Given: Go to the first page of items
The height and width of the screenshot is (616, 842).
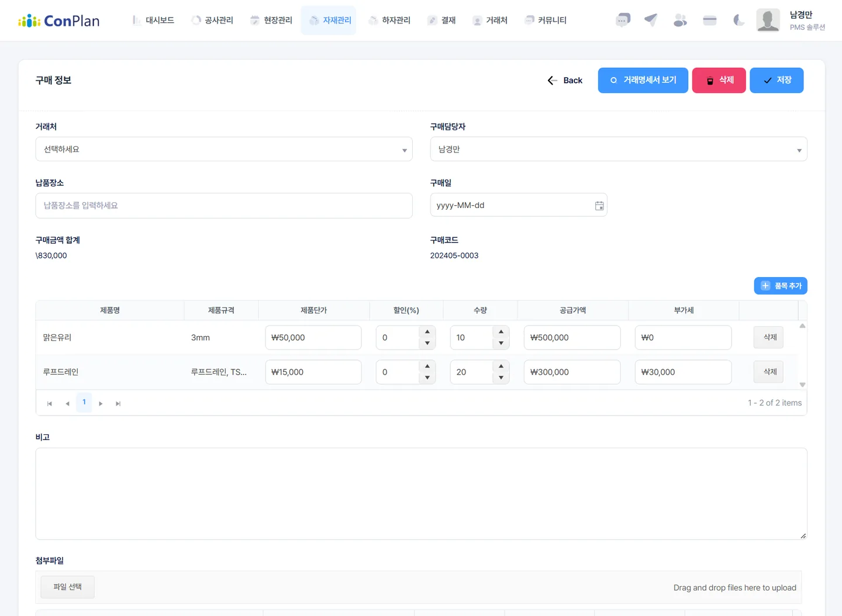Looking at the screenshot, I should pyautogui.click(x=50, y=403).
